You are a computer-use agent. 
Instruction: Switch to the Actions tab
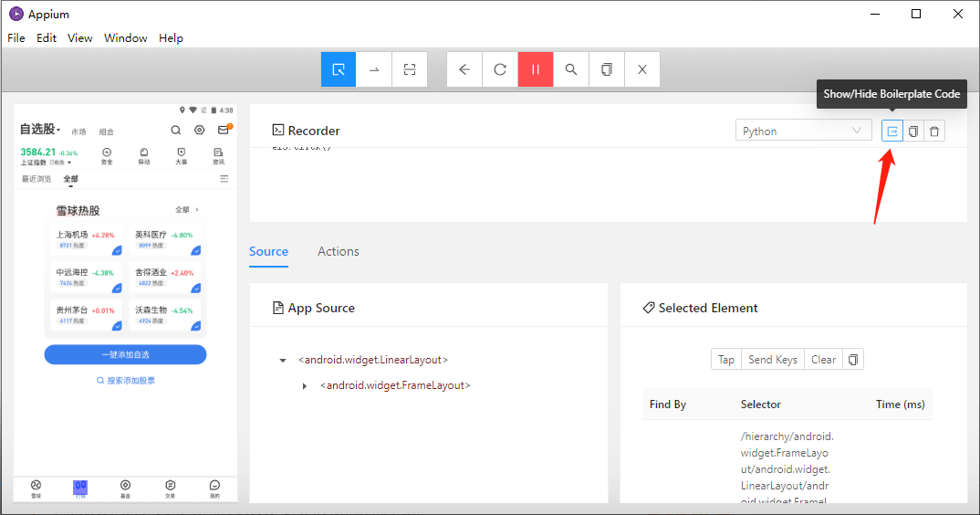pos(339,251)
